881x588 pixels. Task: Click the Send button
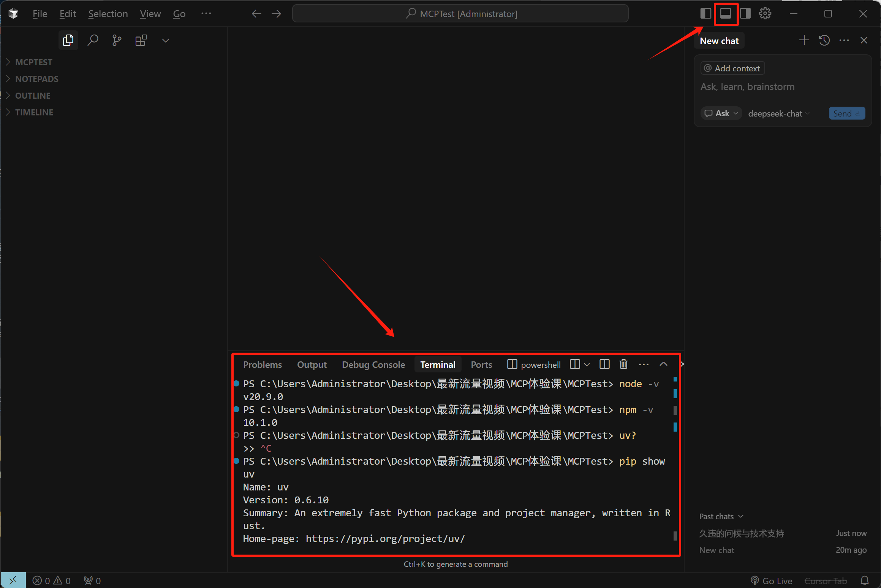tap(847, 114)
